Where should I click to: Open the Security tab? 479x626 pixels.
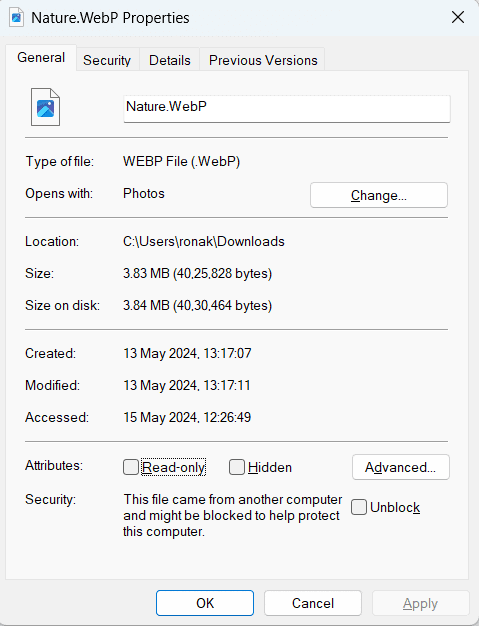point(107,60)
